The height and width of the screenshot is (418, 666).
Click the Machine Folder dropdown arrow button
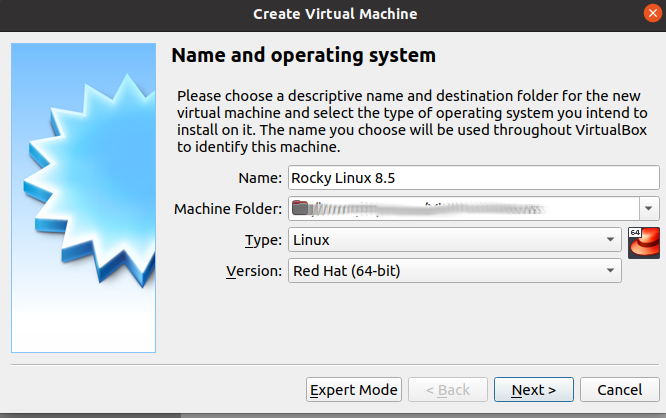pyautogui.click(x=649, y=209)
